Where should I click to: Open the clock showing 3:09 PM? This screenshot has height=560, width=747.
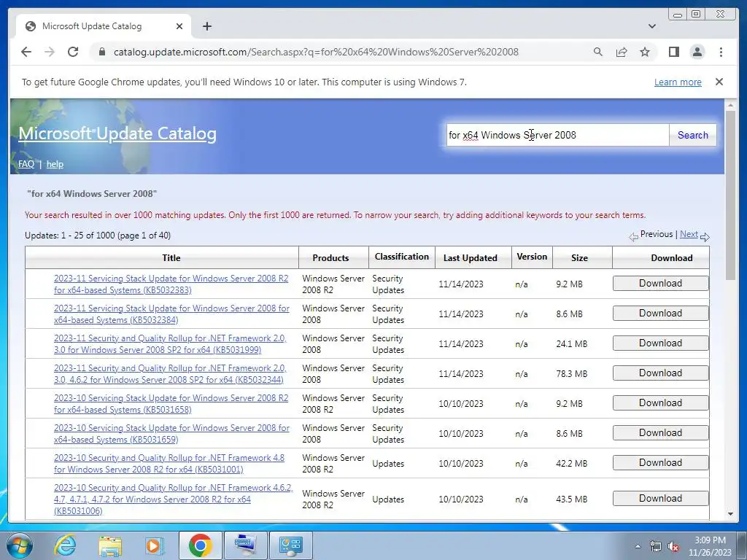tap(710, 546)
